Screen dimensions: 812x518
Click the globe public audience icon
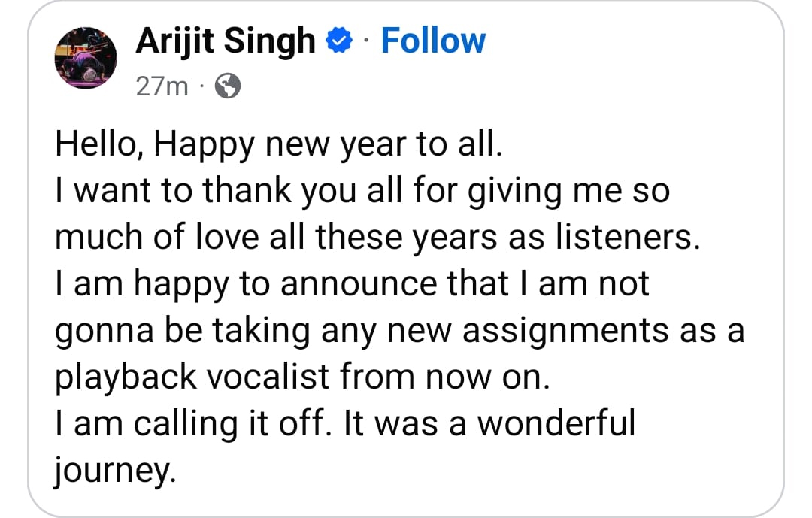point(228,88)
